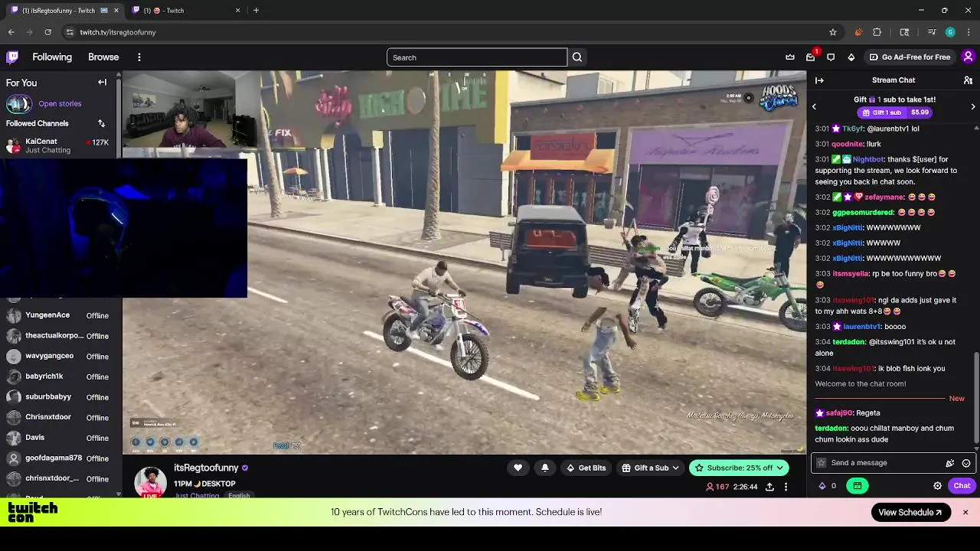Open Chrome profile avatar G
This screenshot has height=551, width=980.
(x=950, y=32)
